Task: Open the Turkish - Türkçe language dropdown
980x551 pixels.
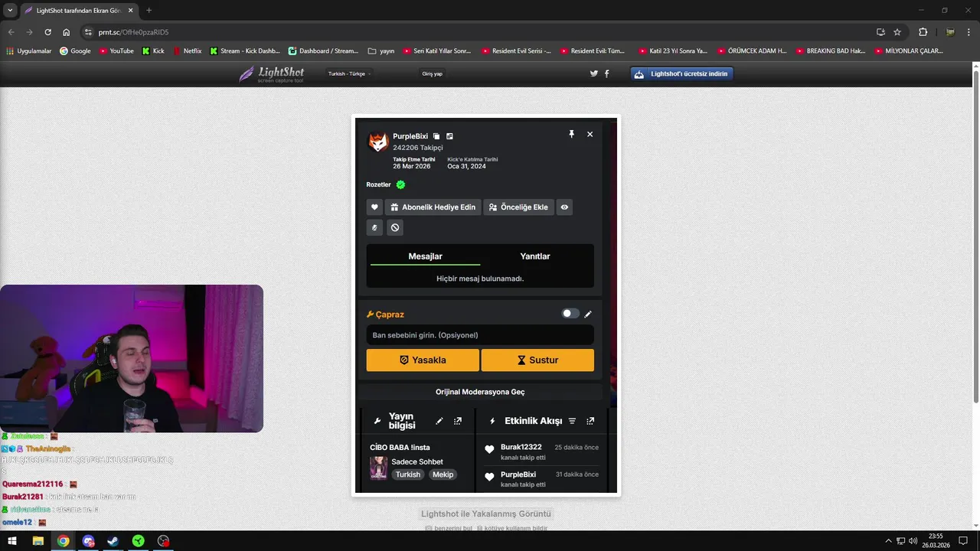Action: point(349,73)
